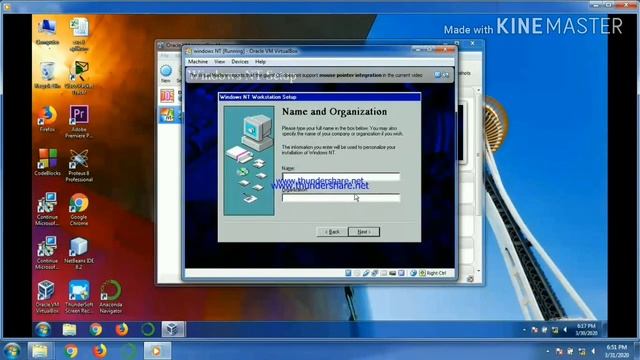Click the video capture indicator in VM status bar
640x360 pixels.
pos(392,273)
